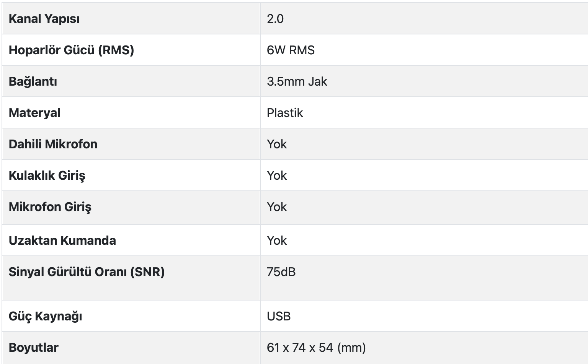Select the Plastik value cell
Screen dimensions: 588x364
pyautogui.click(x=285, y=113)
